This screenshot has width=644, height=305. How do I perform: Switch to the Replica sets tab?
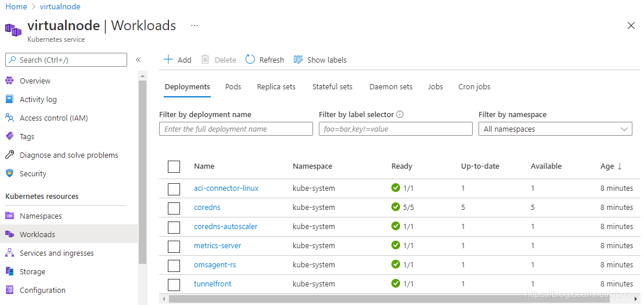(x=276, y=86)
